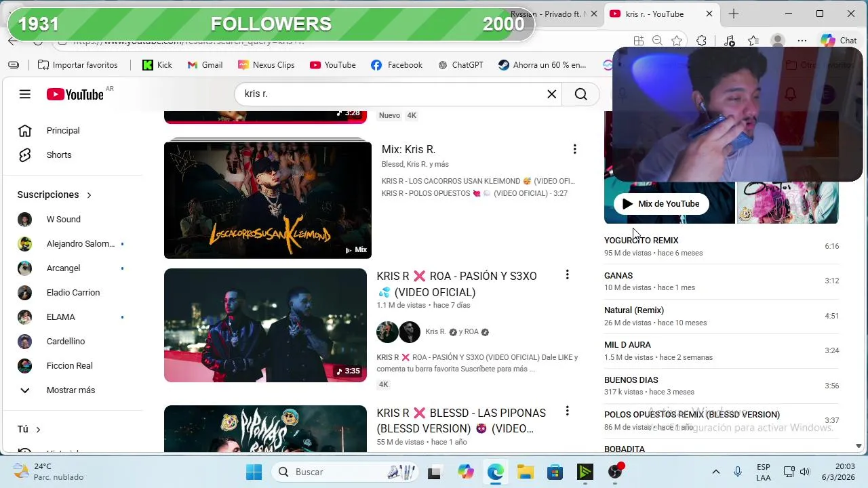Open the Ahorra un 60 % bookmark
The width and height of the screenshot is (868, 488).
(542, 65)
